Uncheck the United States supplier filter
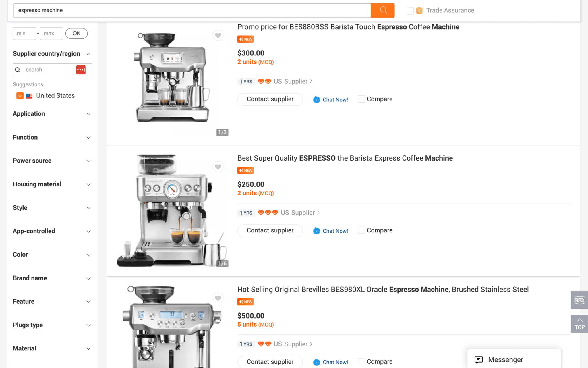The height and width of the screenshot is (368, 588). coord(20,96)
